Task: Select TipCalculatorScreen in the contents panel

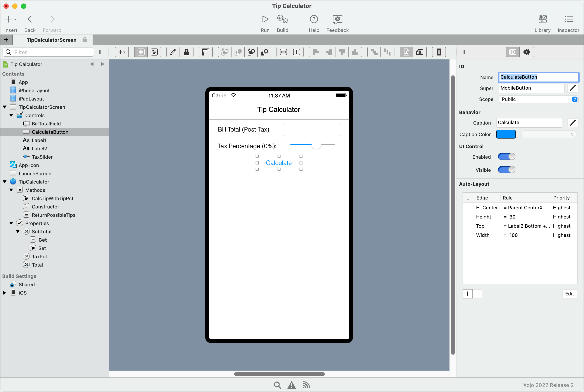Action: pos(42,107)
